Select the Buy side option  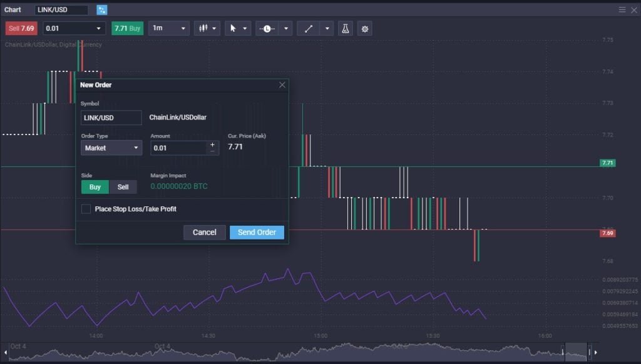pos(95,186)
